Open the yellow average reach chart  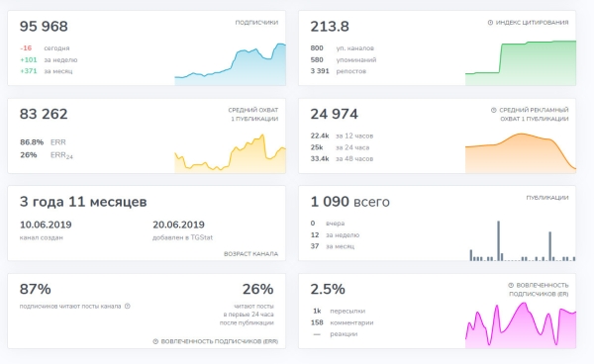coord(230,153)
